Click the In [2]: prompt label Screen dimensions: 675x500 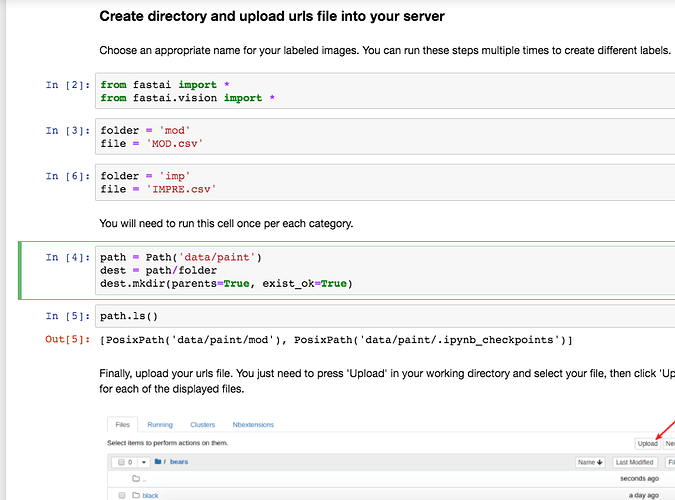(68, 85)
